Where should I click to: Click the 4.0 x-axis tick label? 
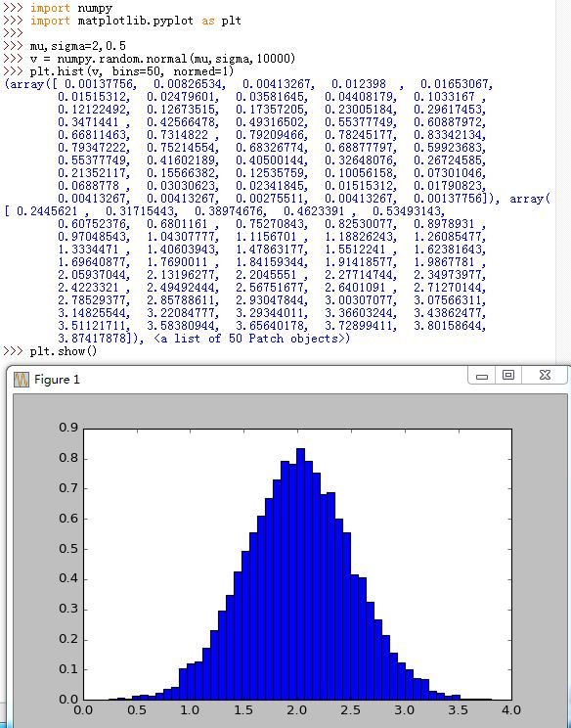(x=511, y=710)
